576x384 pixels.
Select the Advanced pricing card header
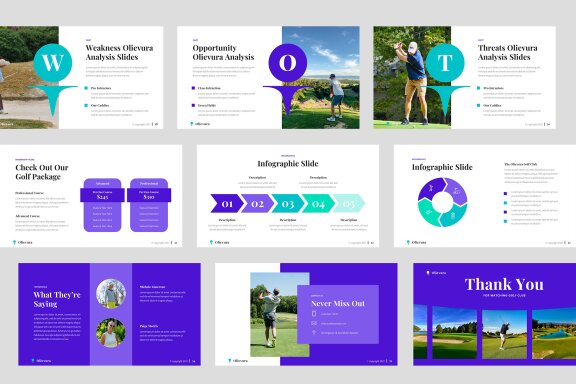(102, 183)
